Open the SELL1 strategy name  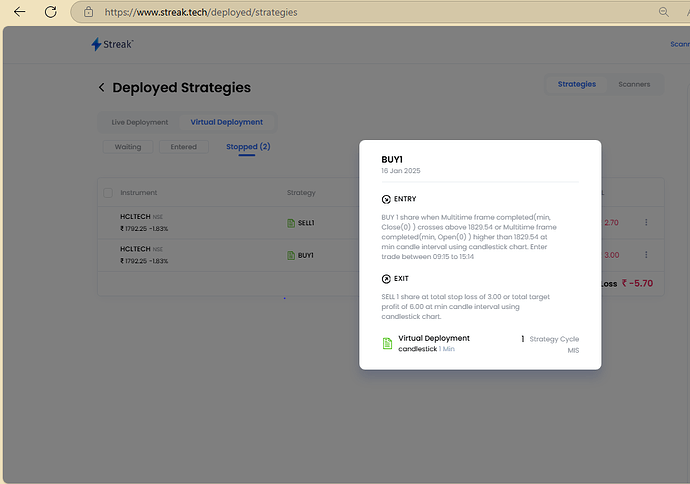pyautogui.click(x=306, y=223)
